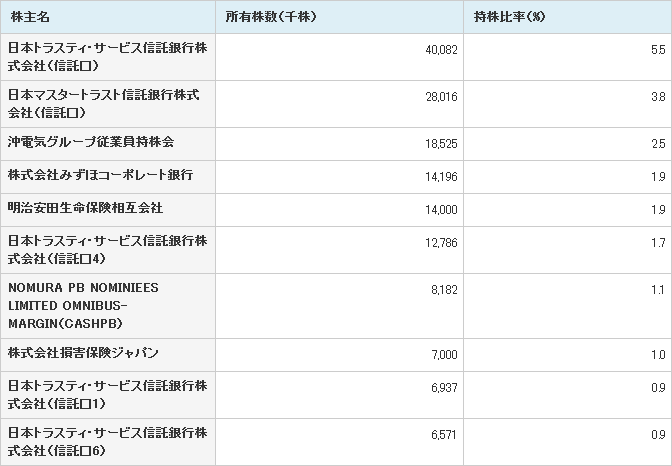The width and height of the screenshot is (672, 466).
Task: Click the 8,182 share count value
Action: coord(444,290)
